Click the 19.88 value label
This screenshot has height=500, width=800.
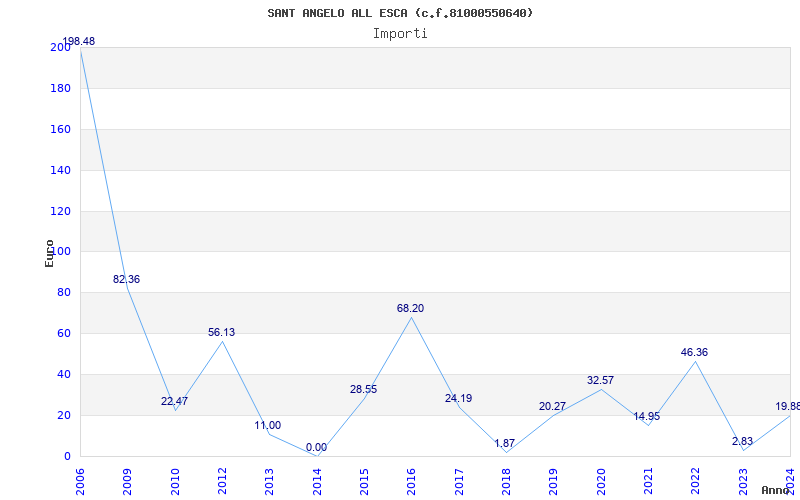click(x=787, y=406)
